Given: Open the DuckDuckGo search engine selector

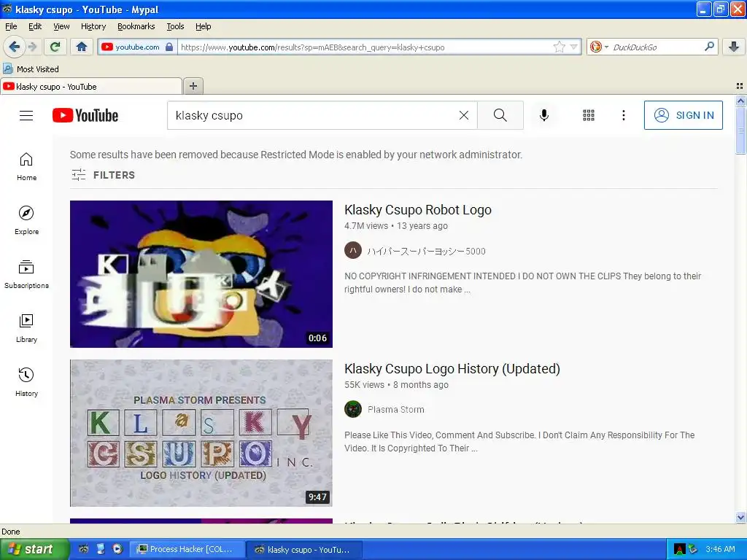Looking at the screenshot, I should [599, 47].
